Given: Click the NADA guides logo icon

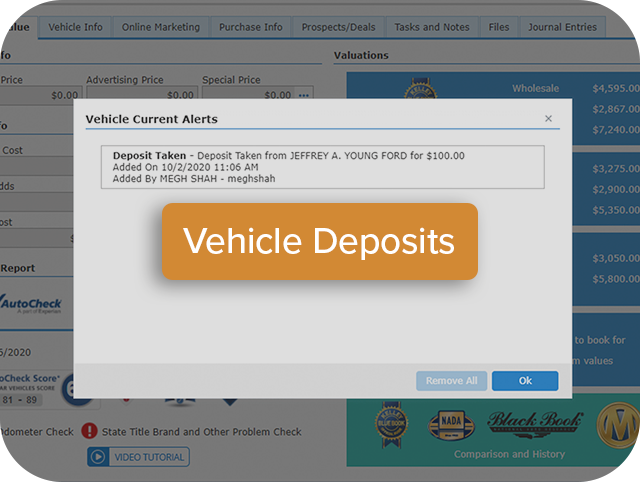Looking at the screenshot, I should (452, 423).
